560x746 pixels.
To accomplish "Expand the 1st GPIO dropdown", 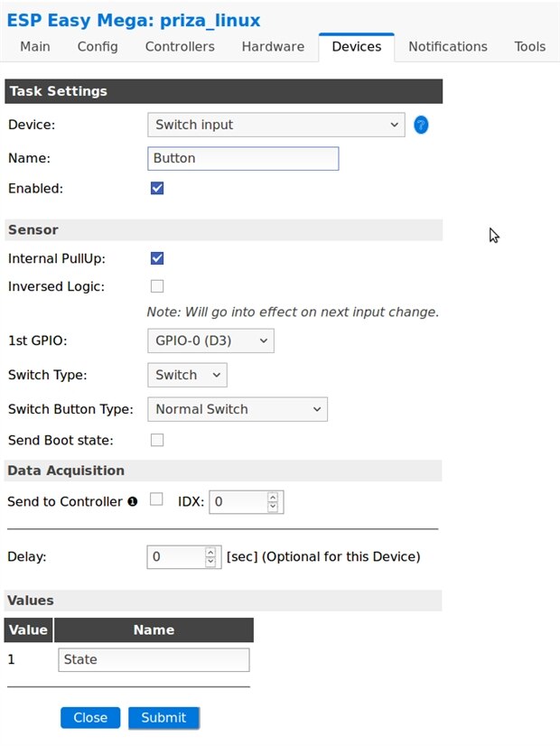I will point(210,340).
